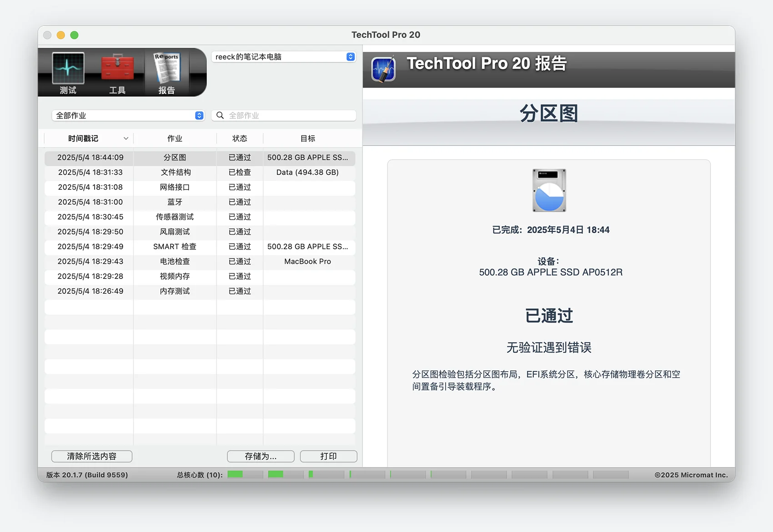Open the 测试 (Tests) section icon
Viewport: 773px width, 532px height.
tap(68, 73)
